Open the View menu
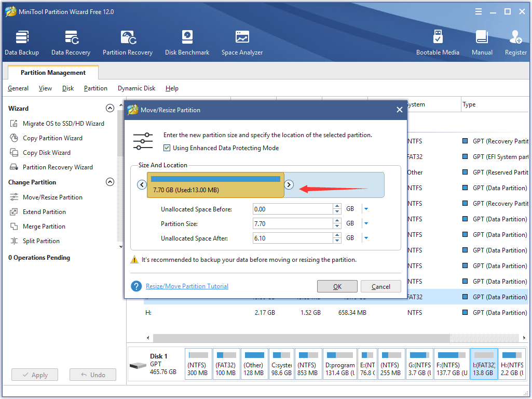532x399 pixels. [x=45, y=88]
